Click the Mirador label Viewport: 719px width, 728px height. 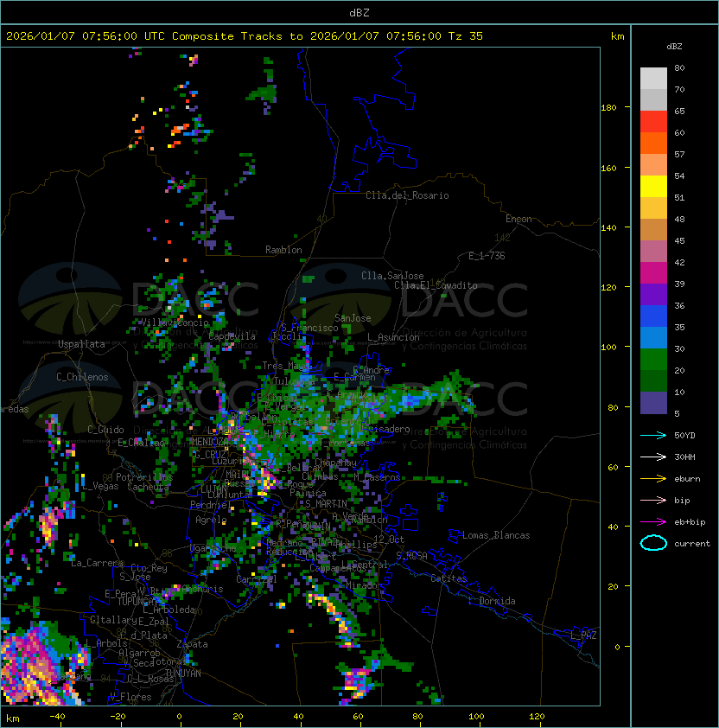364,585
